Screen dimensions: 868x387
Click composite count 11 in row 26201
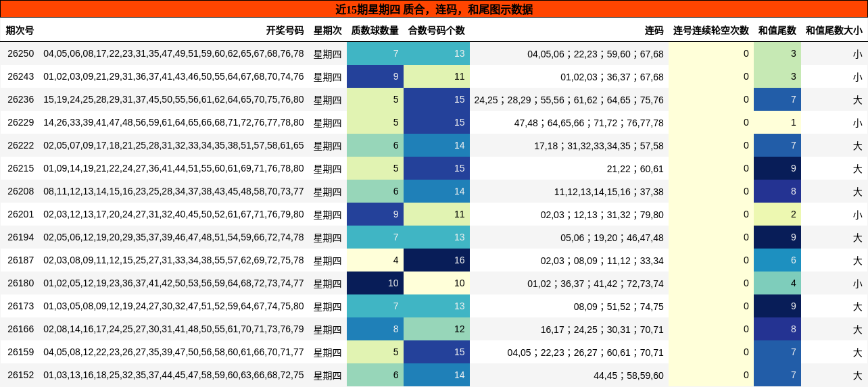437,214
